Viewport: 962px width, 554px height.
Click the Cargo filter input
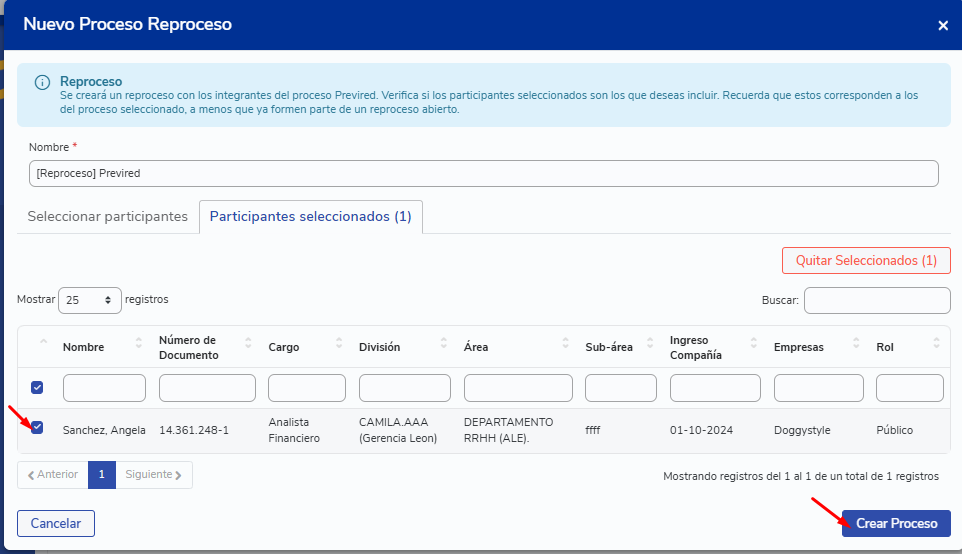point(307,388)
